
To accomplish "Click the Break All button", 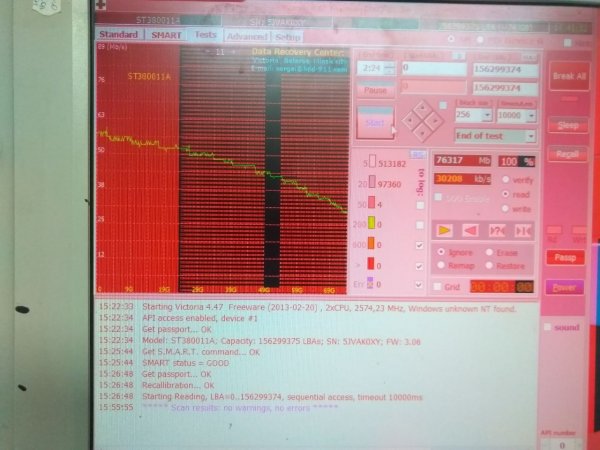I will click(569, 76).
